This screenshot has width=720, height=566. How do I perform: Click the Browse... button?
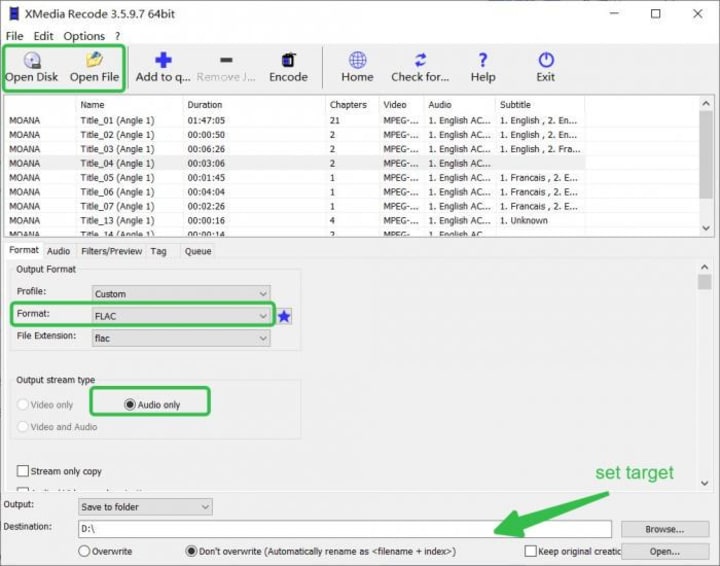pos(665,529)
